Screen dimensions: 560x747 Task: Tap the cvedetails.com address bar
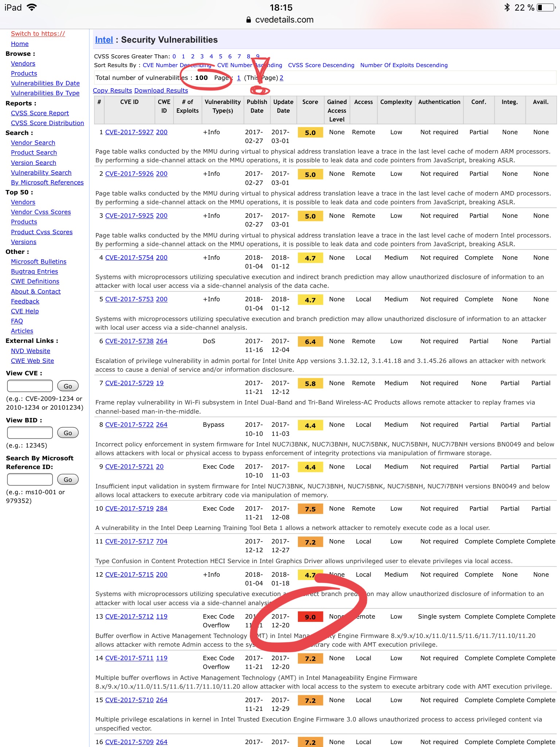[x=280, y=20]
